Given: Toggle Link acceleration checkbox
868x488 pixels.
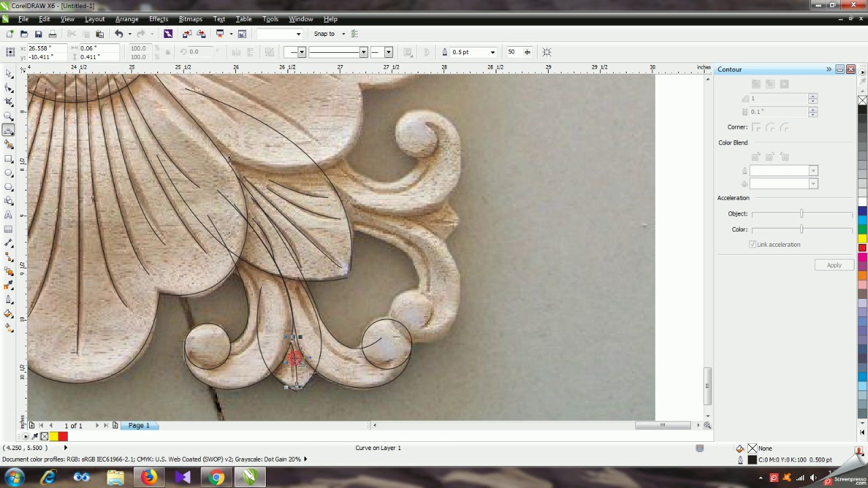Looking at the screenshot, I should 753,245.
